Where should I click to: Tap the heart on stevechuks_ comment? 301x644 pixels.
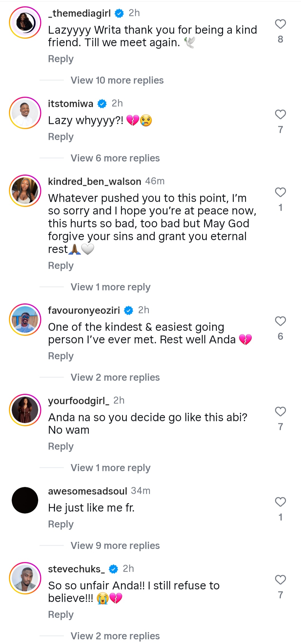click(280, 580)
